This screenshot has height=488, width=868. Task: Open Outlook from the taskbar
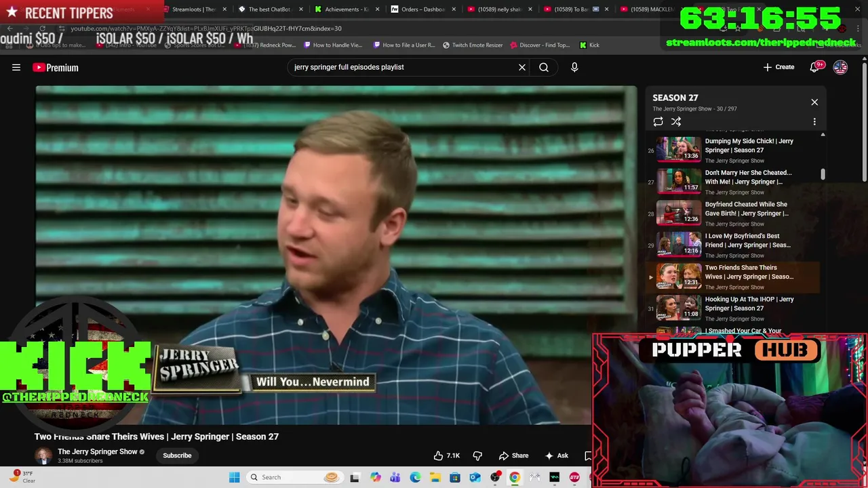(x=475, y=477)
